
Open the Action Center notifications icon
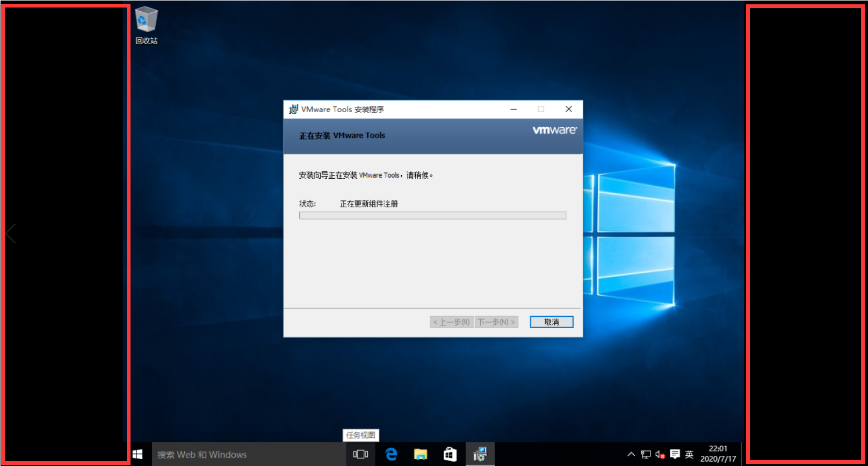tap(675, 454)
